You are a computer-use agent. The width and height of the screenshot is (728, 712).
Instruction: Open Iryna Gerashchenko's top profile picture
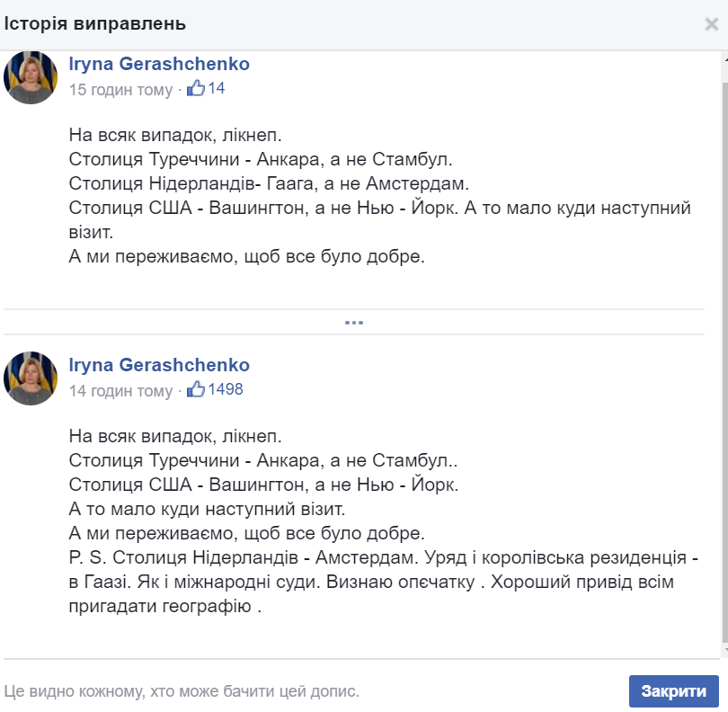32,78
